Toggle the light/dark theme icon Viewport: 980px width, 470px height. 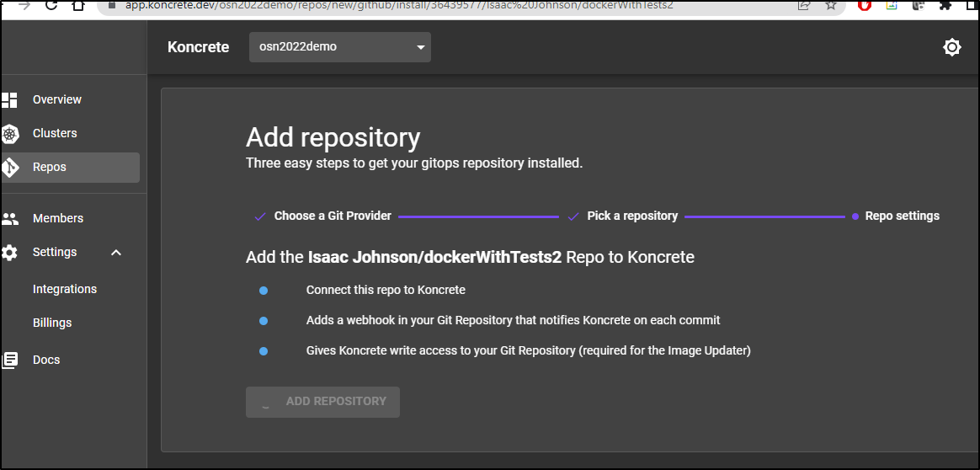(x=951, y=47)
